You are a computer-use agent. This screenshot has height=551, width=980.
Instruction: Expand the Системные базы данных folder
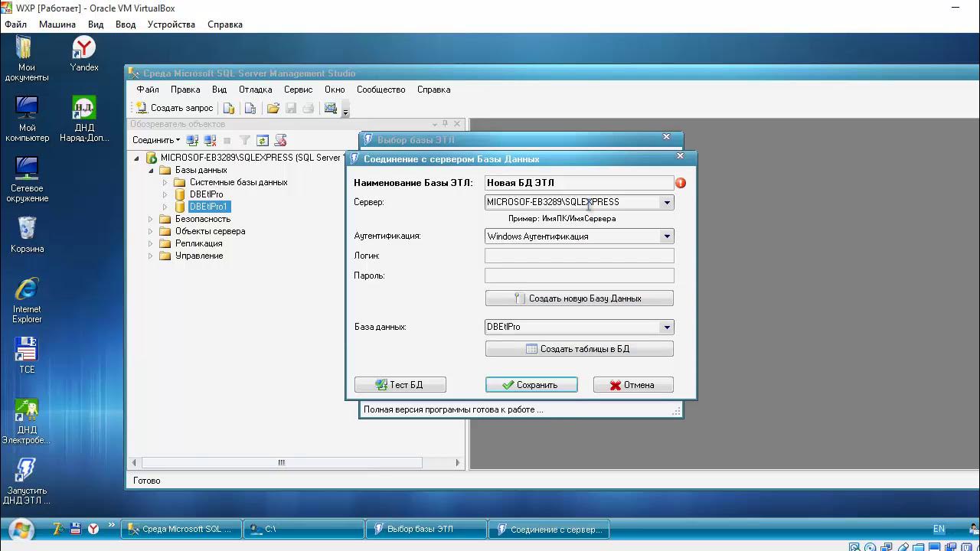pyautogui.click(x=165, y=183)
